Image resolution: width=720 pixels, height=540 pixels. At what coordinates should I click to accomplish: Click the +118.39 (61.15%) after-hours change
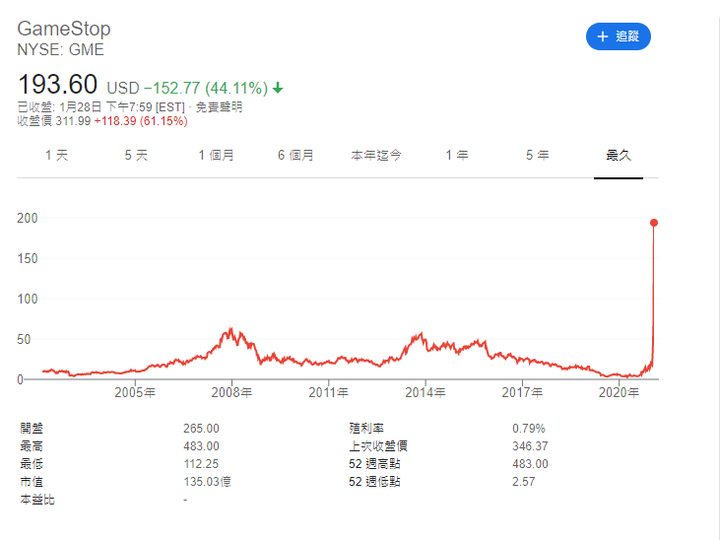tap(141, 121)
